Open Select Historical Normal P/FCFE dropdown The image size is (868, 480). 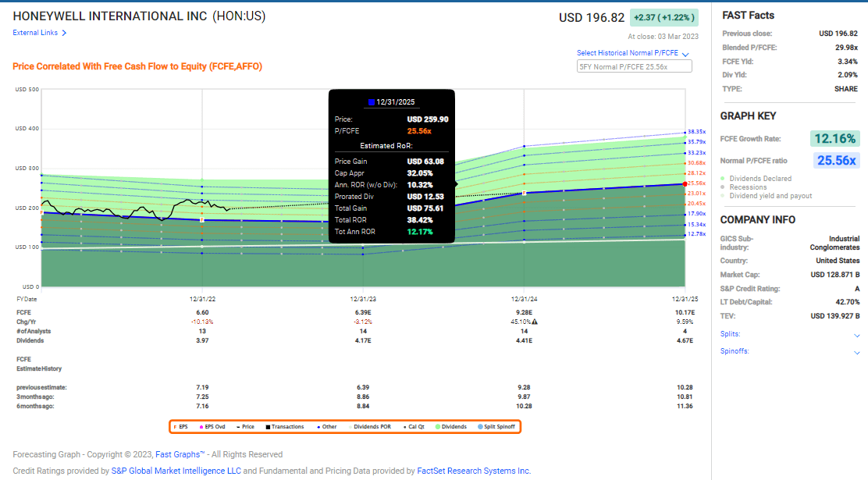[633, 53]
